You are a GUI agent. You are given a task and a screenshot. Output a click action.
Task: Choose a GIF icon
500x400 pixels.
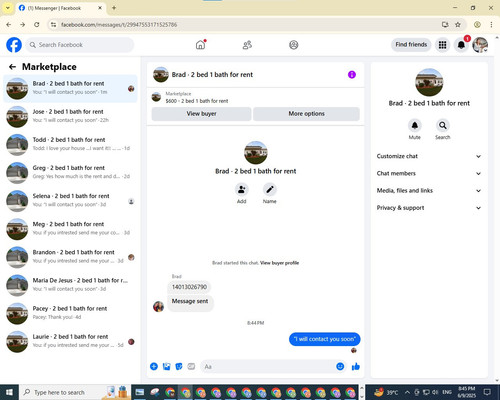click(x=191, y=367)
